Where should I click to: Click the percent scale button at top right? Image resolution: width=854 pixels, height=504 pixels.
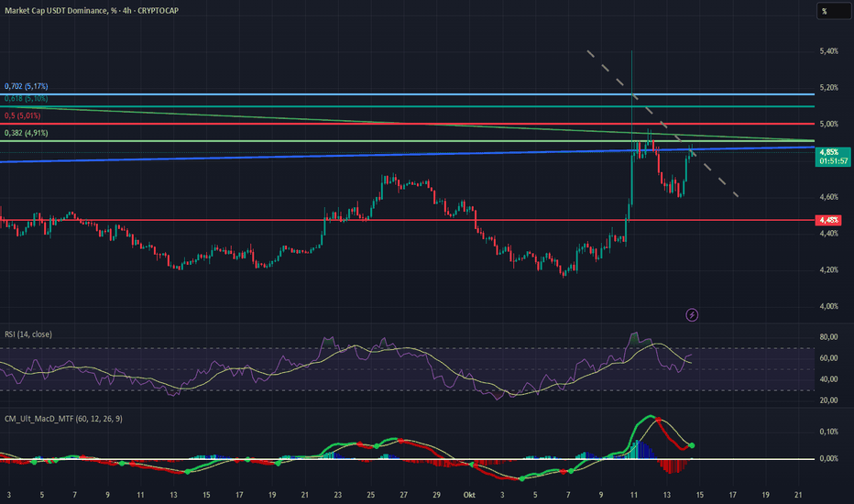coord(833,11)
